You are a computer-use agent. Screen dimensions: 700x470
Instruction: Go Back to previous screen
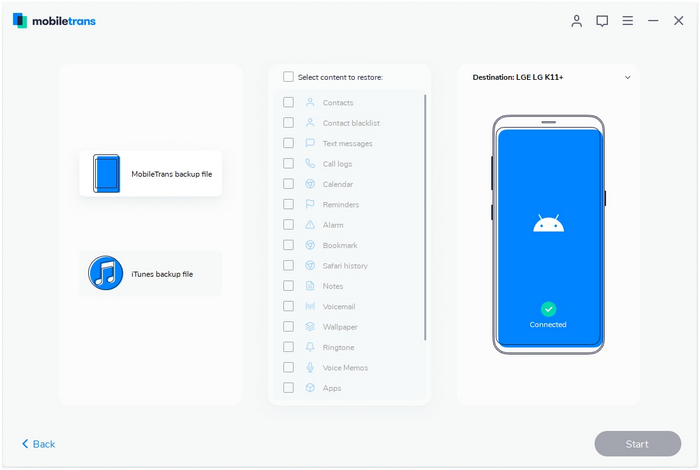tap(38, 444)
